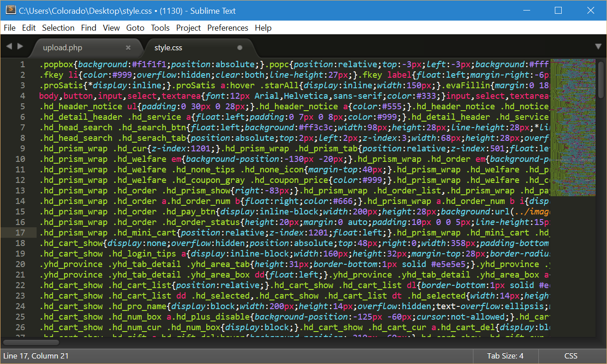Open the Project menu
Image resolution: width=607 pixels, height=364 pixels.
point(188,28)
